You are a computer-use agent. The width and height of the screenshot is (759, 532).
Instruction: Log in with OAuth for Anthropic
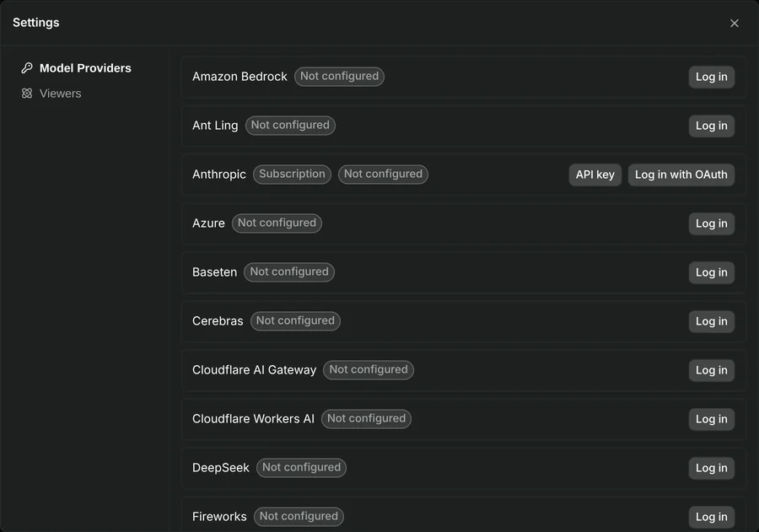coord(681,175)
